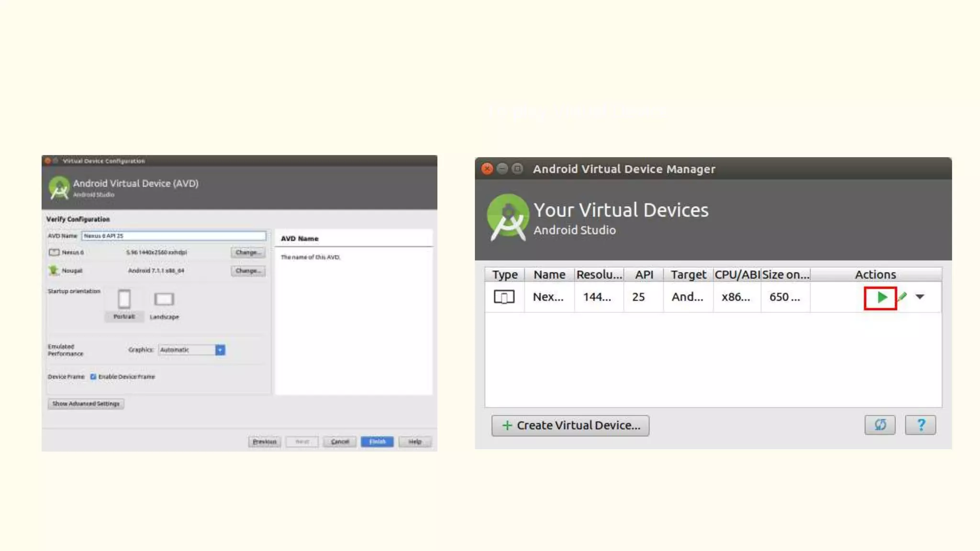Minimize the Android Virtual Device Manager window
The width and height of the screenshot is (980, 551).
click(502, 168)
